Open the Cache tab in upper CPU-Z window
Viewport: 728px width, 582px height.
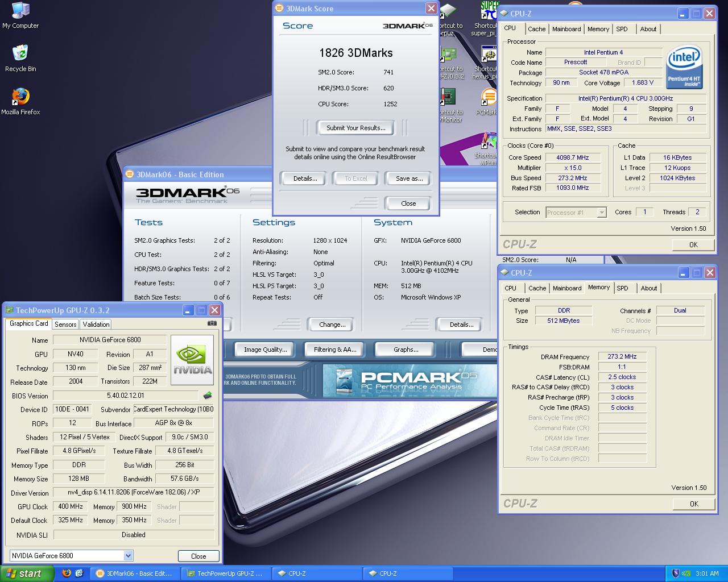[536, 29]
